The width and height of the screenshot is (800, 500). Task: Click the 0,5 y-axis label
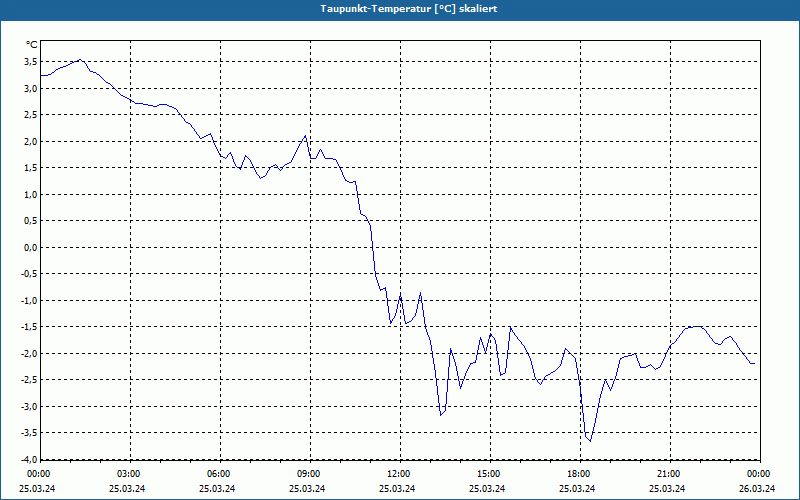coord(30,221)
